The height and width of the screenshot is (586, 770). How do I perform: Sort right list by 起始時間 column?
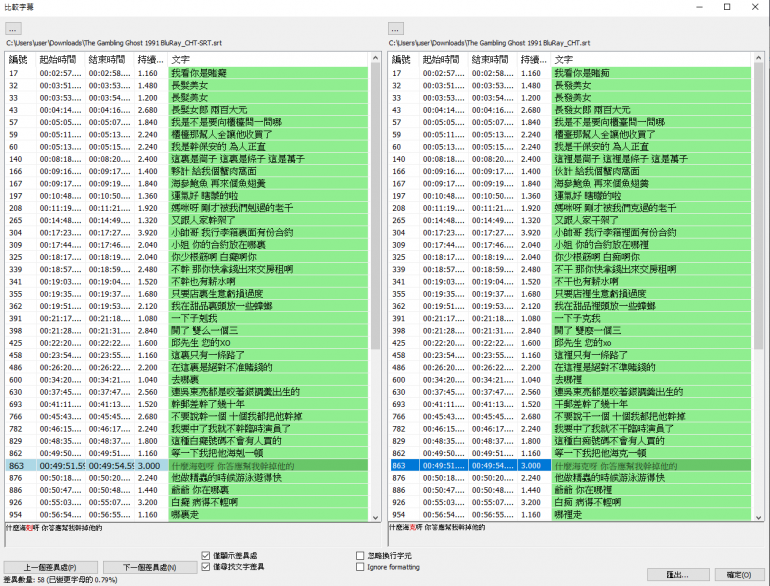click(443, 59)
